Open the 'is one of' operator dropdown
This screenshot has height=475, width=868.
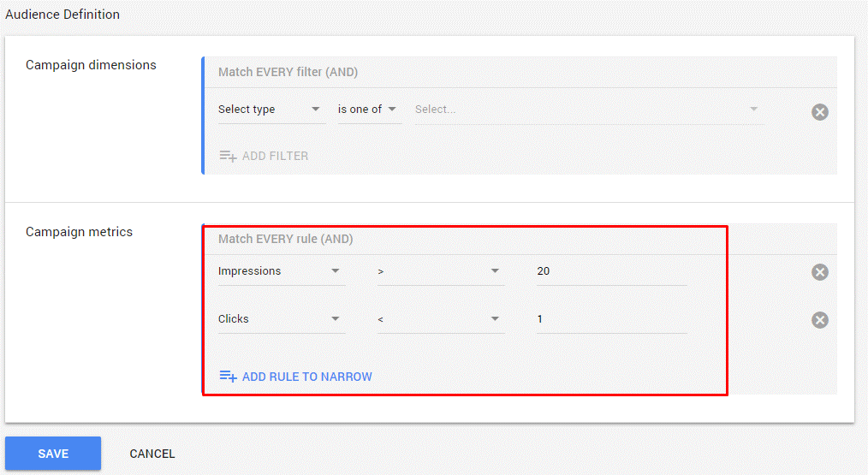pyautogui.click(x=368, y=110)
